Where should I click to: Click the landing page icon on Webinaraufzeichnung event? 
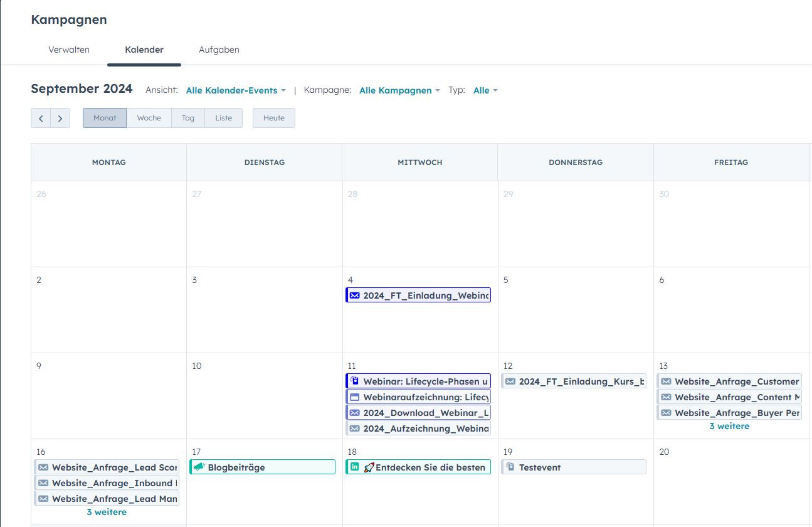pyautogui.click(x=355, y=397)
